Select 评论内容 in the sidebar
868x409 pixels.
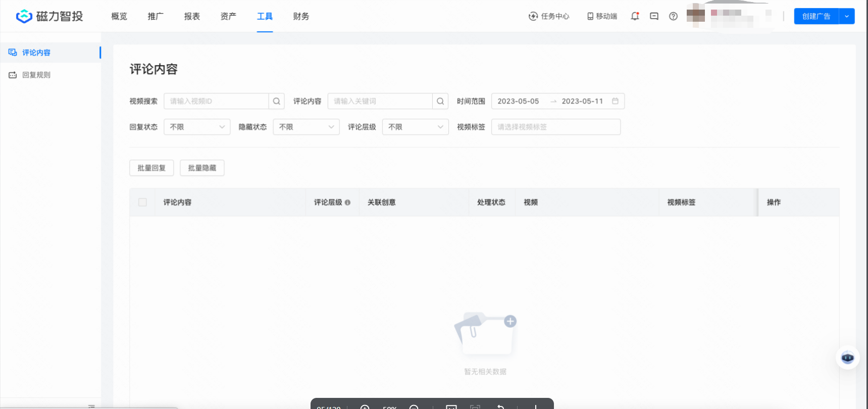(50, 53)
